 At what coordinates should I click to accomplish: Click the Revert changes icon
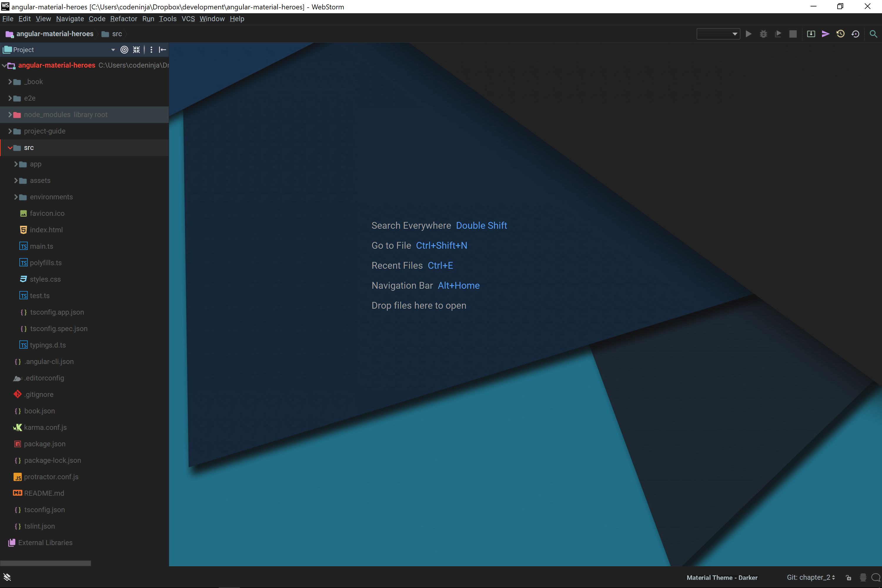(855, 34)
